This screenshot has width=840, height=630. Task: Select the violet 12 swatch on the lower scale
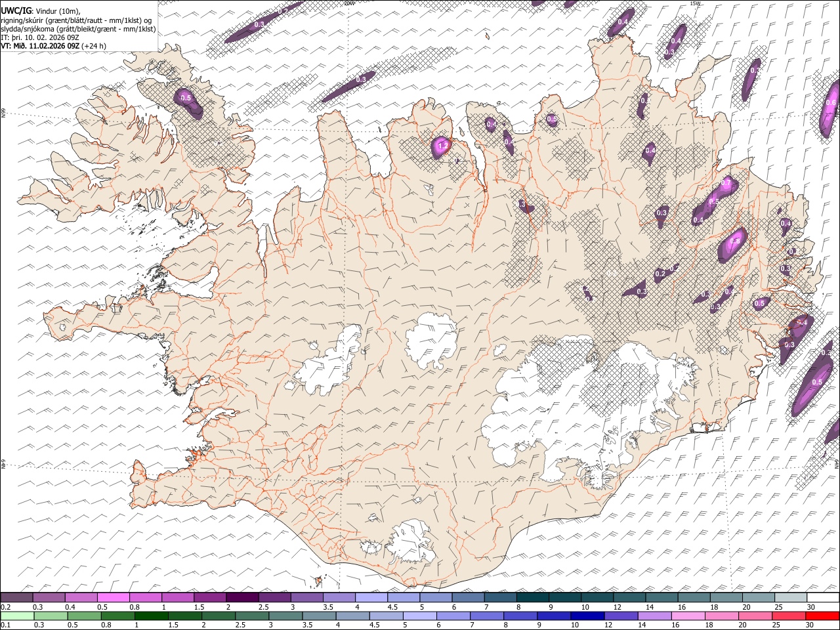pyautogui.click(x=621, y=616)
